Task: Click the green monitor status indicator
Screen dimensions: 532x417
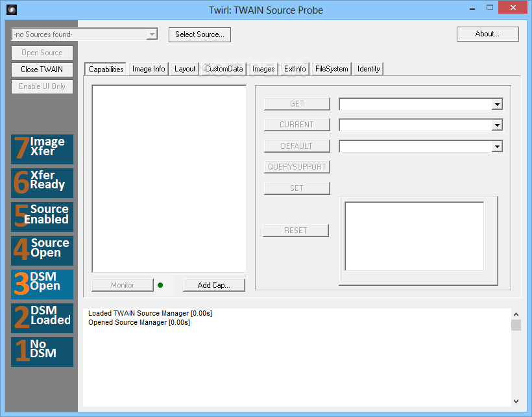Action: tap(160, 285)
